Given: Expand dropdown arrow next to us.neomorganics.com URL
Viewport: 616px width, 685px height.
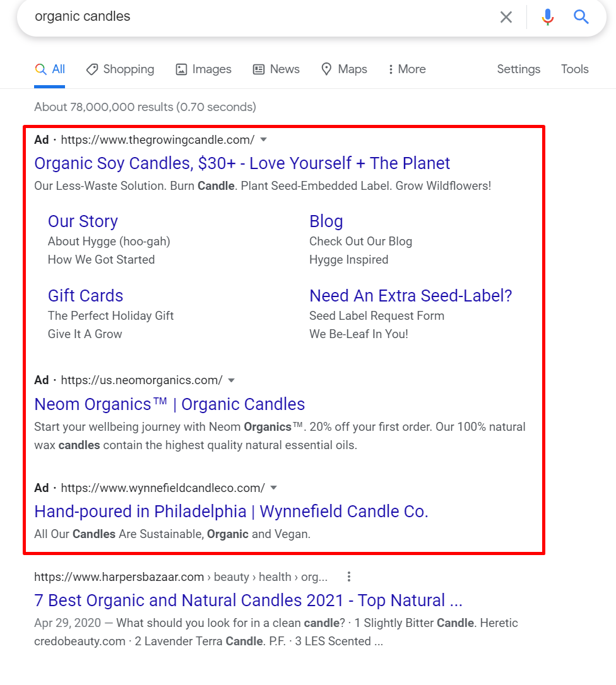Looking at the screenshot, I should [x=231, y=380].
